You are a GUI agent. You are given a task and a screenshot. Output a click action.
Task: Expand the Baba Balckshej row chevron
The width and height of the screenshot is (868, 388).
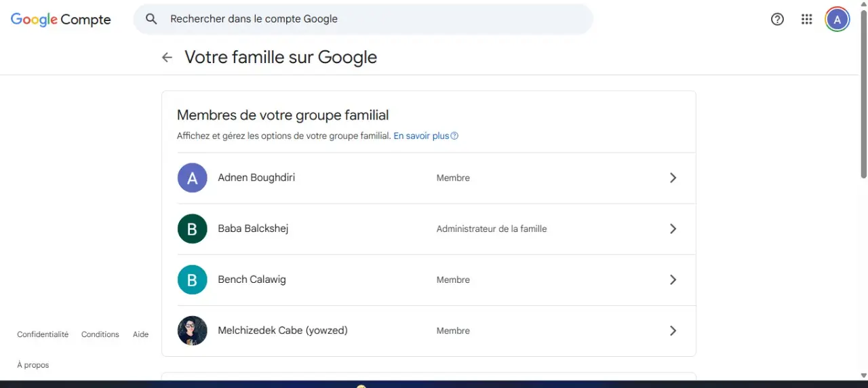673,229
